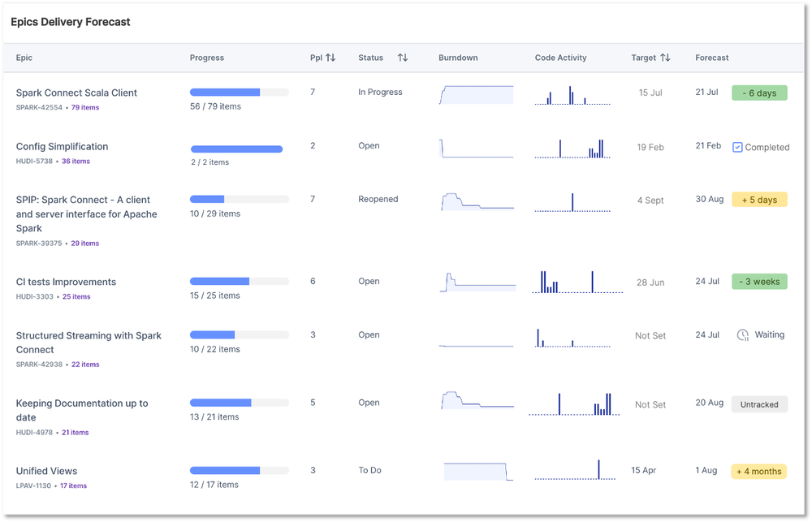The image size is (812, 522).
Task: Click the Completed checkbox icon
Action: (737, 147)
